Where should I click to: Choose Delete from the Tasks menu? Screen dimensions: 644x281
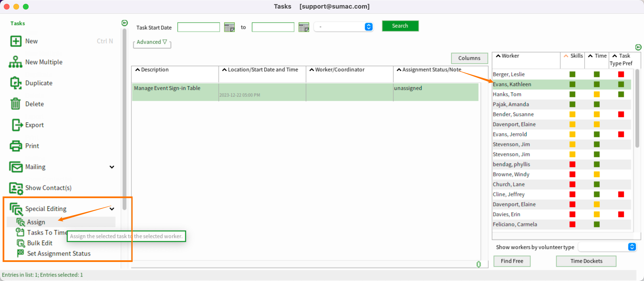tap(35, 104)
